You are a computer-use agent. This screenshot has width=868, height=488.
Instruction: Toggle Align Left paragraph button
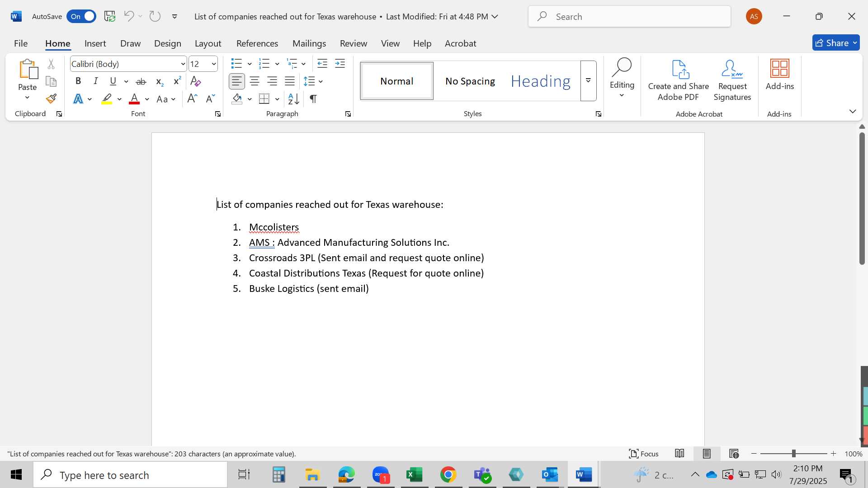(237, 81)
